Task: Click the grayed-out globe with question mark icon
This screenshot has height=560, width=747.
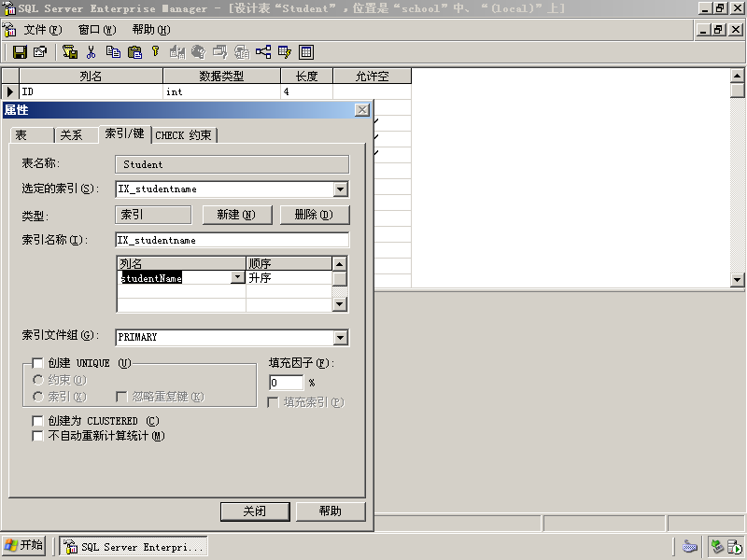Action: [x=198, y=52]
